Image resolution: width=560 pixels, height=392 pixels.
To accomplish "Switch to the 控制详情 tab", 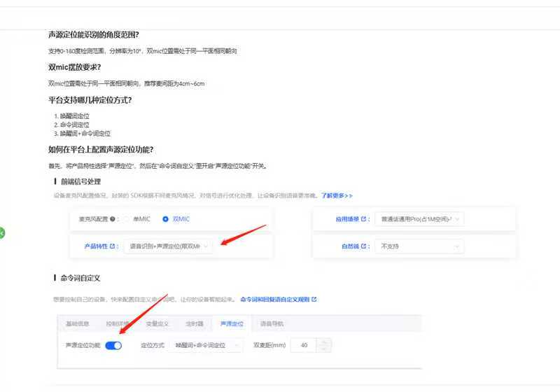I will point(117,323).
